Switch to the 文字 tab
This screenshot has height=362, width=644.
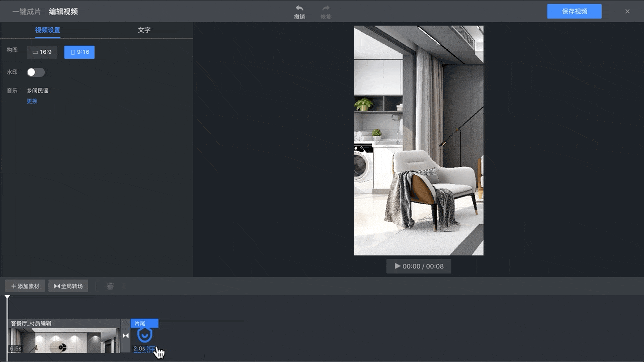(144, 30)
